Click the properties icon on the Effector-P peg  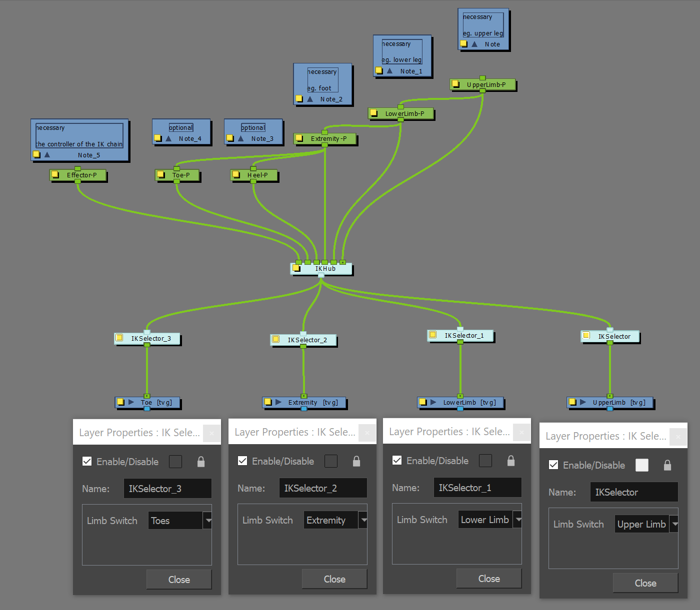point(55,175)
